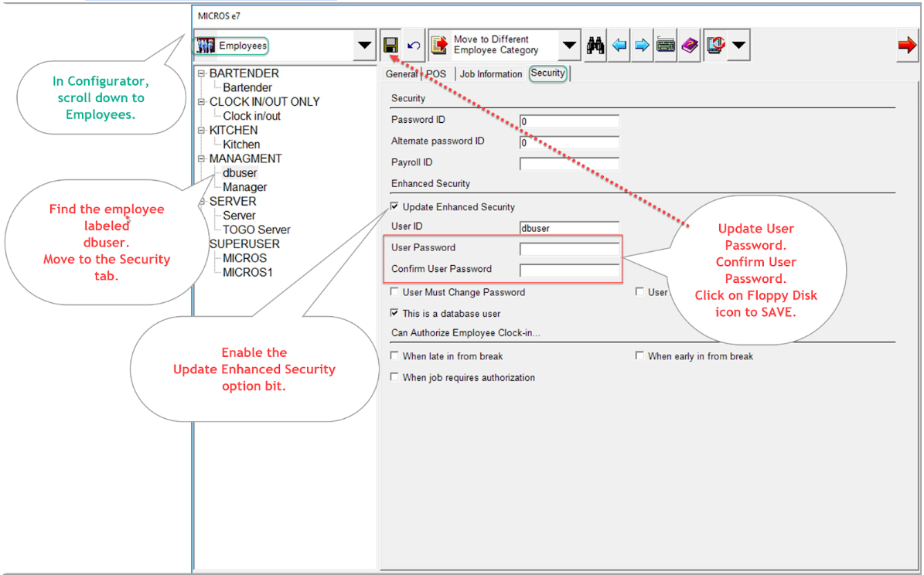Click the red exit arrow icon

[907, 45]
